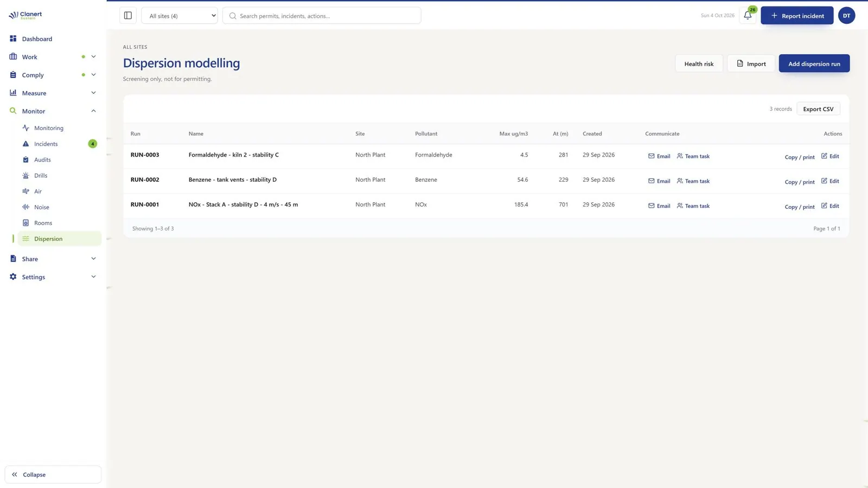This screenshot has width=868, height=488.
Task: Copy / print the RUN-0002 run
Action: pos(800,182)
